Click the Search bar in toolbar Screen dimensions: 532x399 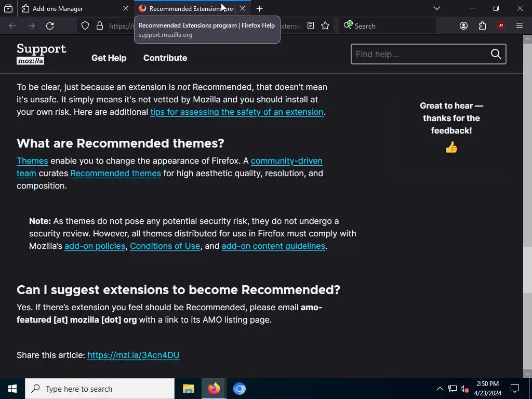point(388,26)
